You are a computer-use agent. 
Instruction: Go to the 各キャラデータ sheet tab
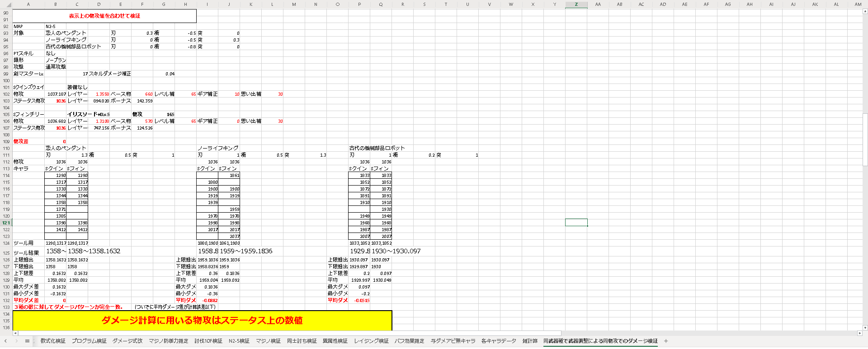click(x=498, y=341)
